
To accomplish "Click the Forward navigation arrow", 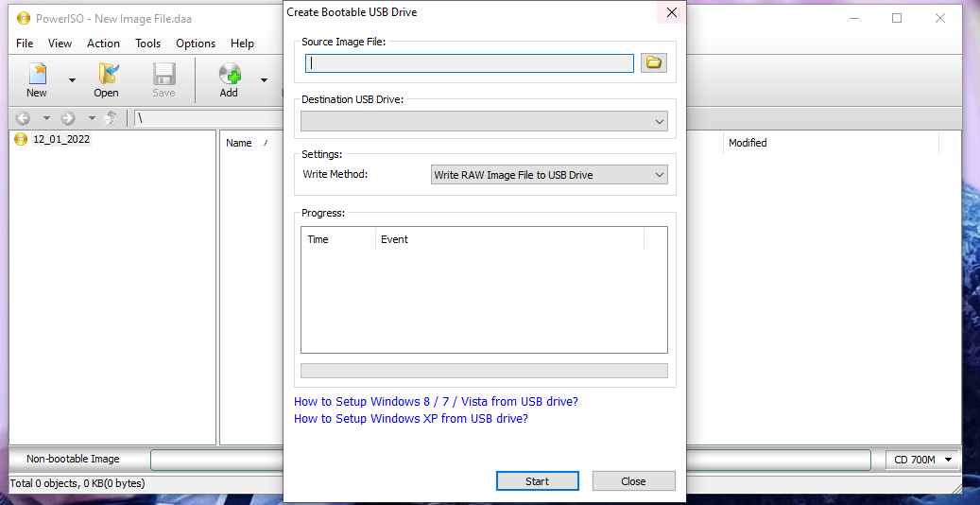I will pos(68,117).
